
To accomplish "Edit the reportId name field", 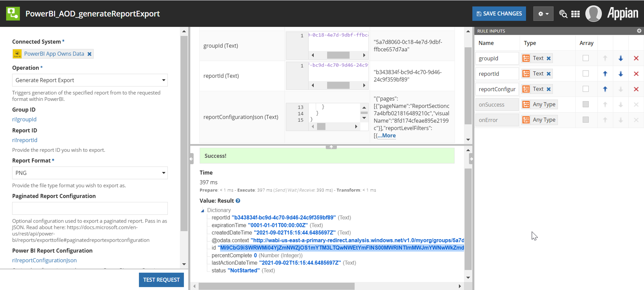I will (497, 74).
